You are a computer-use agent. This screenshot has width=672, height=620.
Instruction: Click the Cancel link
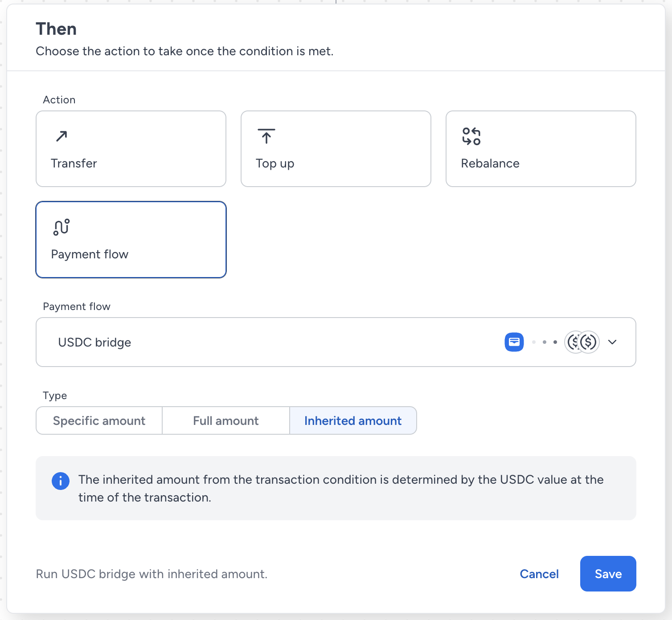click(x=539, y=574)
